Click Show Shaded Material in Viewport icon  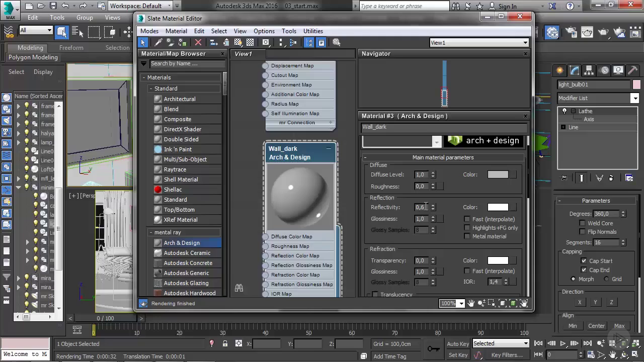(238, 43)
